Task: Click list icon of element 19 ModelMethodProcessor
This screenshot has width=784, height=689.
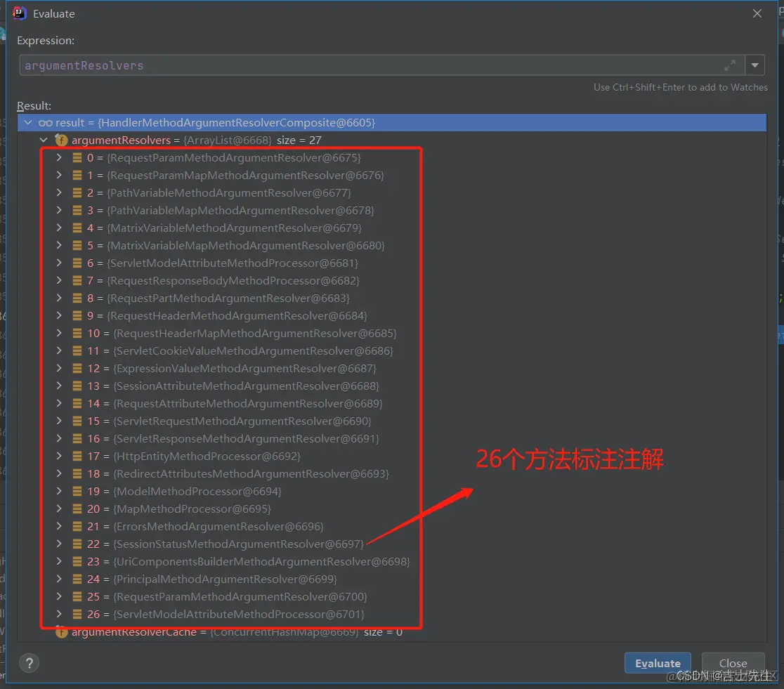Action: 77,491
